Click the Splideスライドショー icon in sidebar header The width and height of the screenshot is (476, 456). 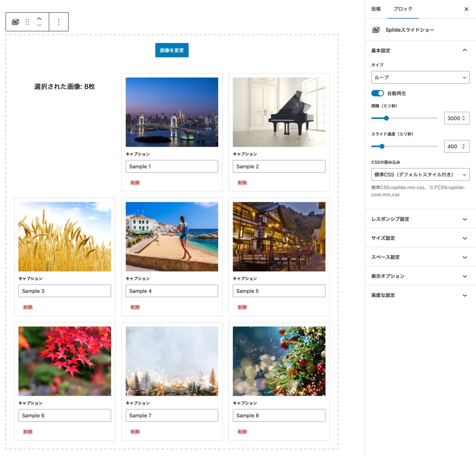pos(376,30)
